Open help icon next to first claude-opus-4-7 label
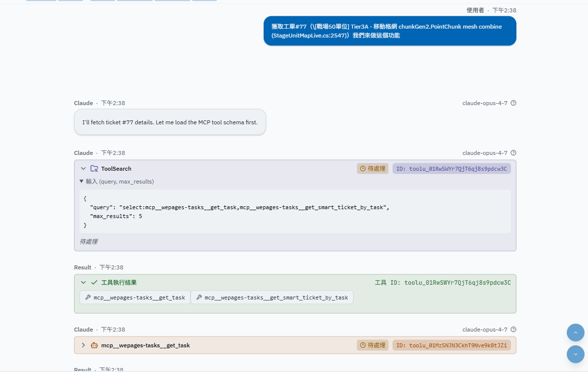This screenshot has width=588, height=372. point(513,103)
